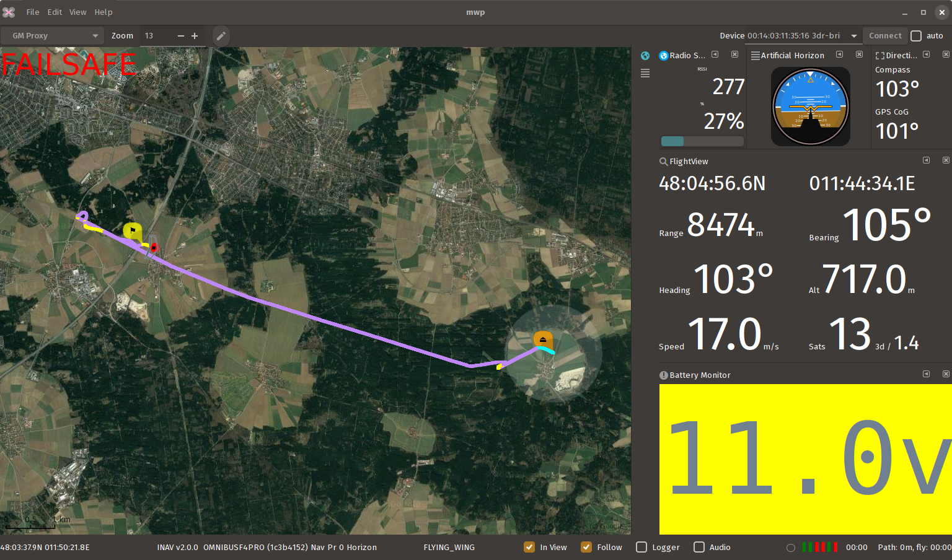Click the Direction panel corner-bracket icon
This screenshot has width=952, height=560.
(x=879, y=55)
